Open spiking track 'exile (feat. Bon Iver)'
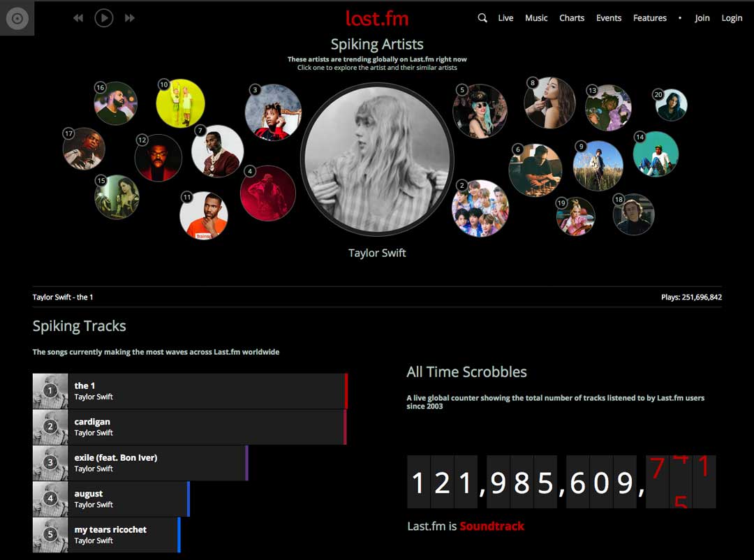Screen dimensions: 754x560 (140, 463)
